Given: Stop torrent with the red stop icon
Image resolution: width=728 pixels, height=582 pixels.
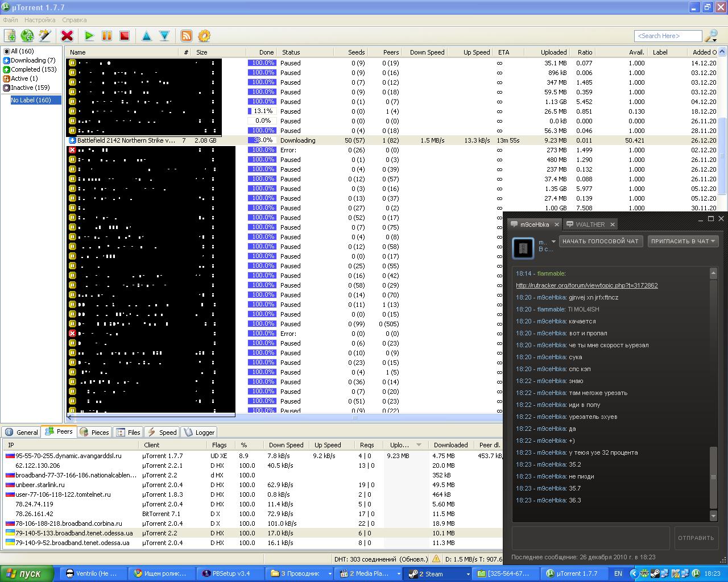Looking at the screenshot, I should pos(125,36).
